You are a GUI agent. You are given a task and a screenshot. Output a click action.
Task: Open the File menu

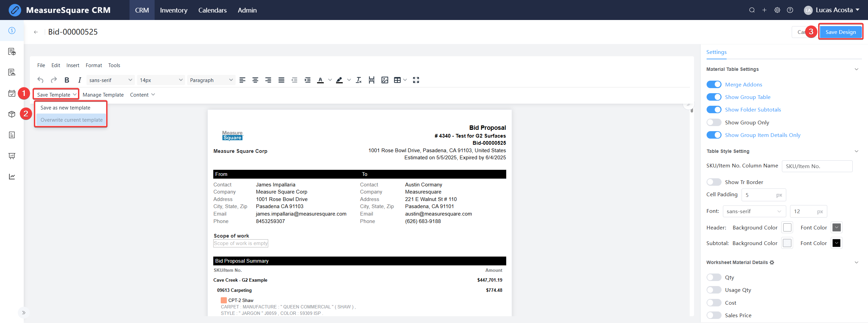pyautogui.click(x=41, y=65)
